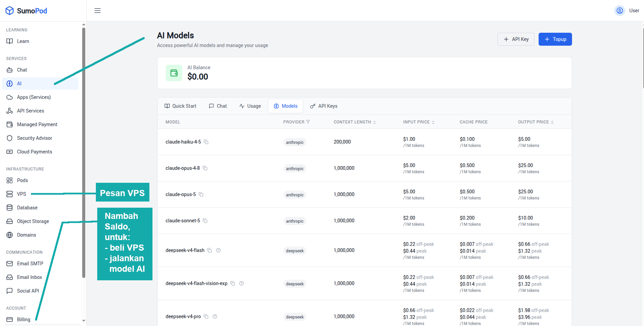Viewport: 644px width, 326px height.
Task: Open Database in sidebar
Action: 40,208
